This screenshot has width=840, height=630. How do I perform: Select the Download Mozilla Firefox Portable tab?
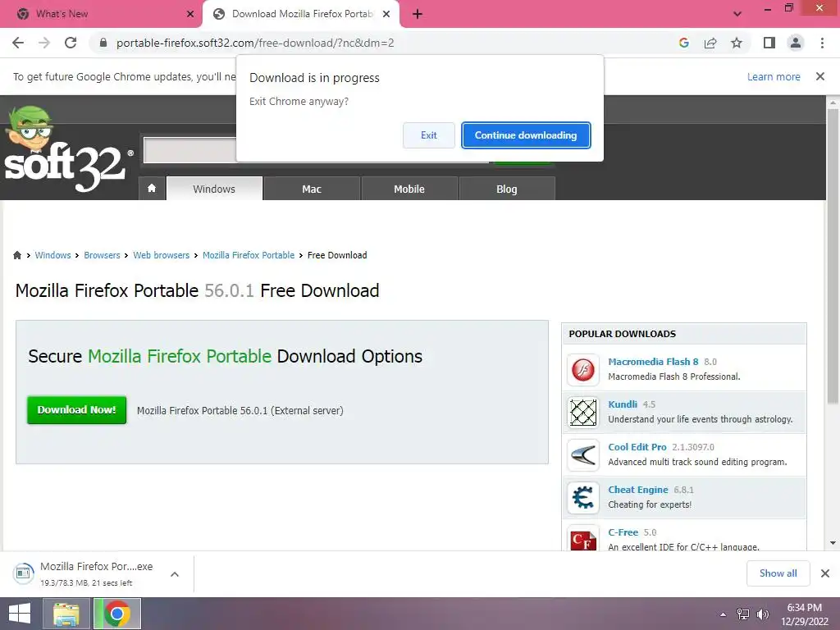click(302, 14)
